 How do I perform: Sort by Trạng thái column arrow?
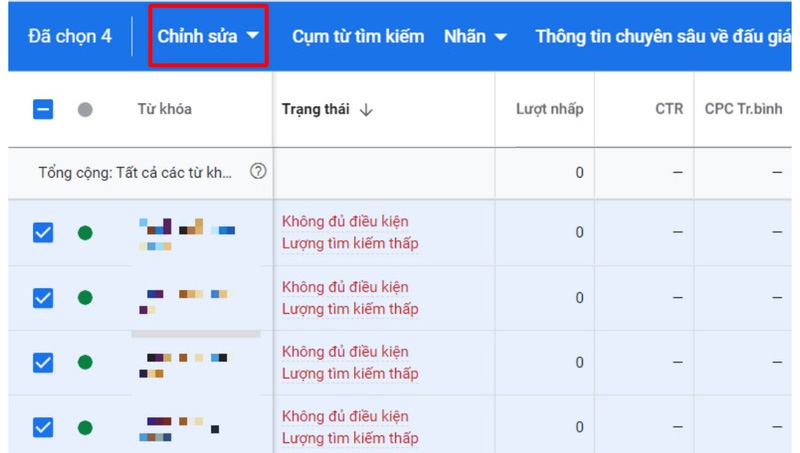click(x=366, y=109)
